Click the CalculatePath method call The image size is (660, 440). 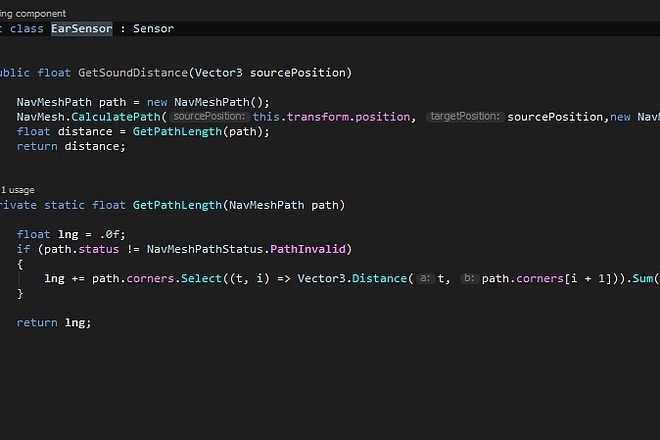[116, 117]
